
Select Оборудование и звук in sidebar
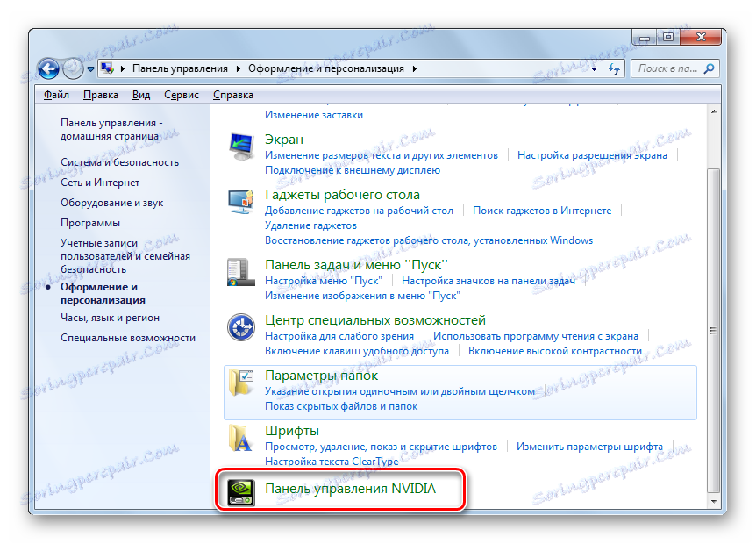(x=112, y=203)
